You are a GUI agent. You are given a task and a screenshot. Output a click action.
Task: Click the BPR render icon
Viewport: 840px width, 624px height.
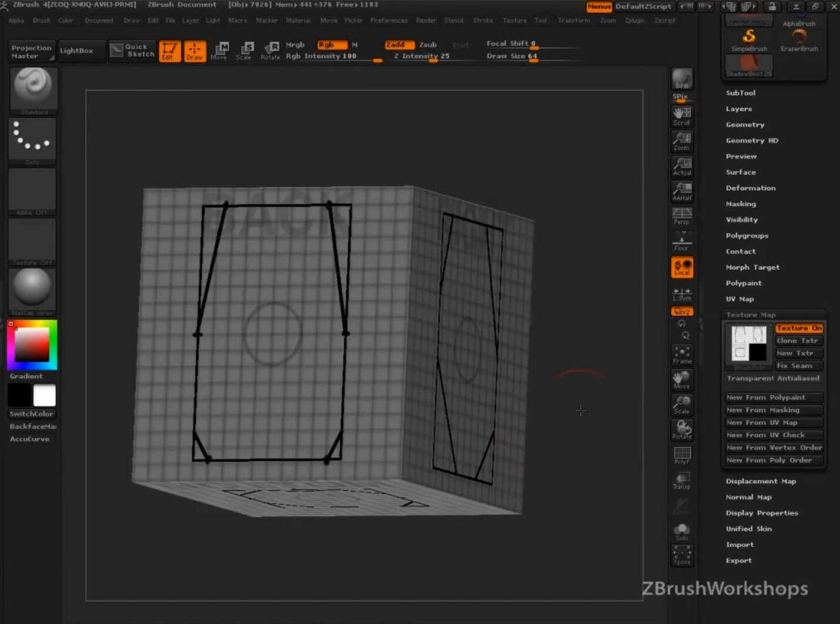point(682,79)
